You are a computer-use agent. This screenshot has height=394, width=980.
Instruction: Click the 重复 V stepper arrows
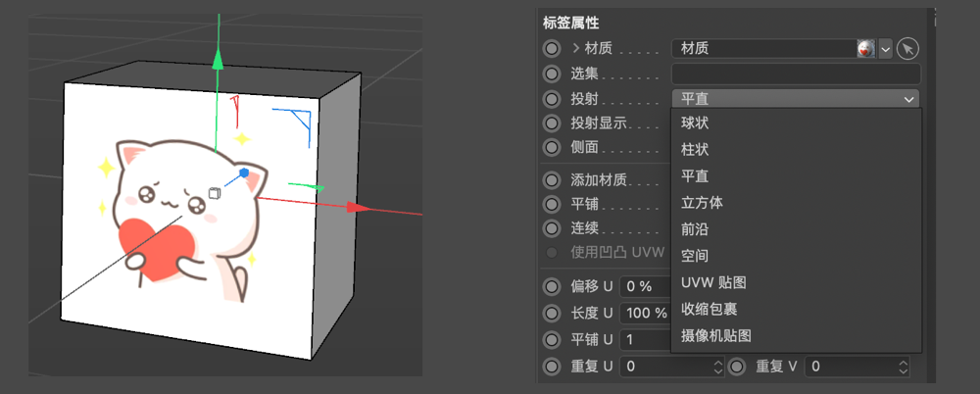click(904, 367)
